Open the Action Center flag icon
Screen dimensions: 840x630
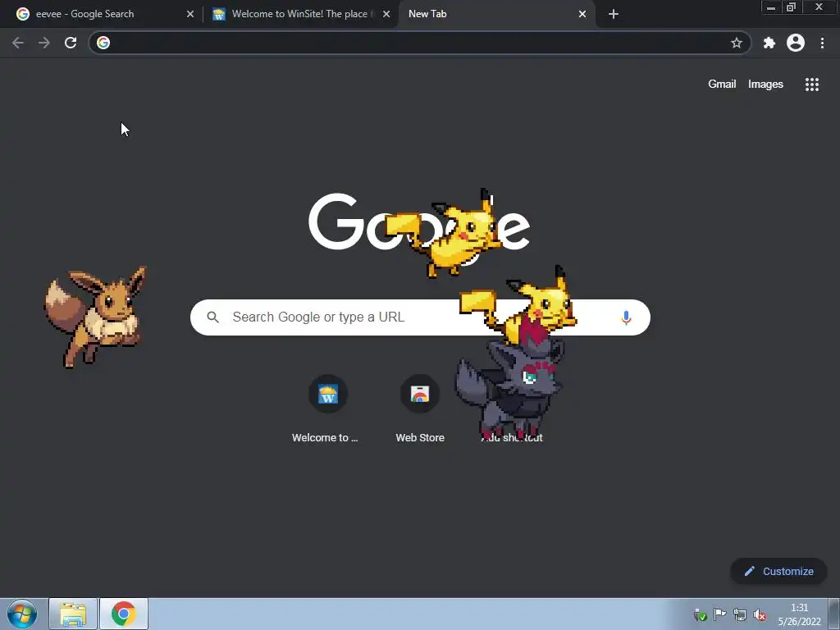(x=719, y=614)
